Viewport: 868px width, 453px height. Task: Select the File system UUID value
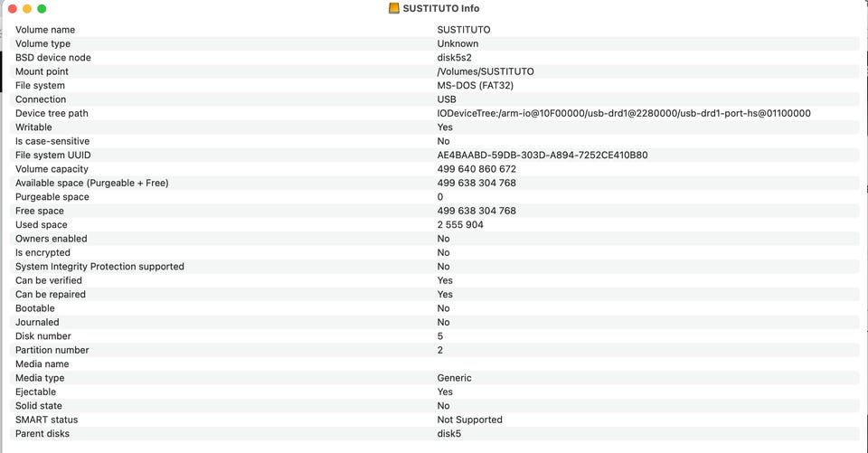(542, 155)
